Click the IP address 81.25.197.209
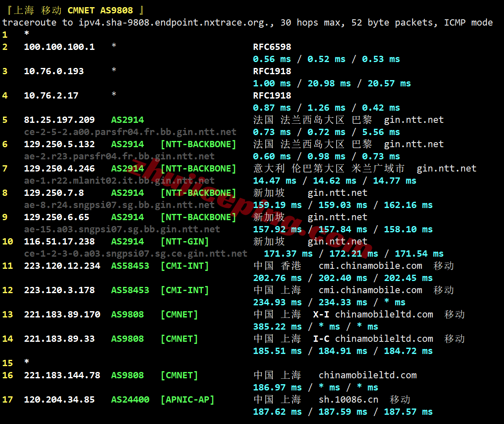Screen dimensions: 504x424 point(59,120)
